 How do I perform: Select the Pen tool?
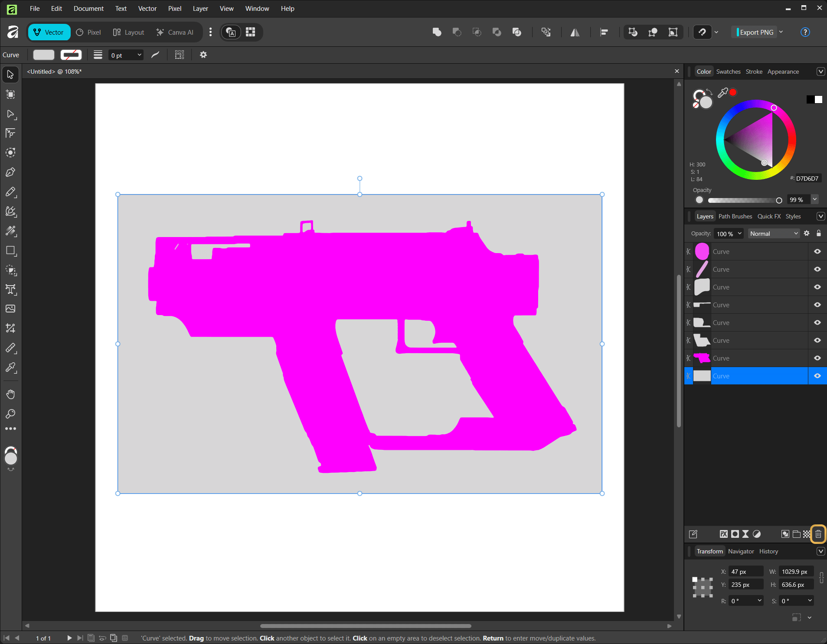[x=10, y=172]
